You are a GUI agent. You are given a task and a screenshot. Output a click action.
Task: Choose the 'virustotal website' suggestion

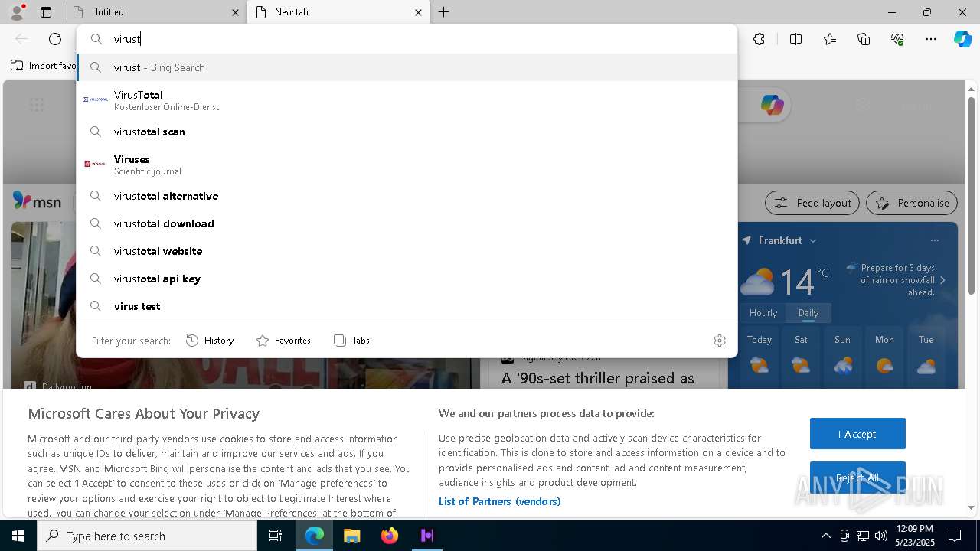point(407,251)
